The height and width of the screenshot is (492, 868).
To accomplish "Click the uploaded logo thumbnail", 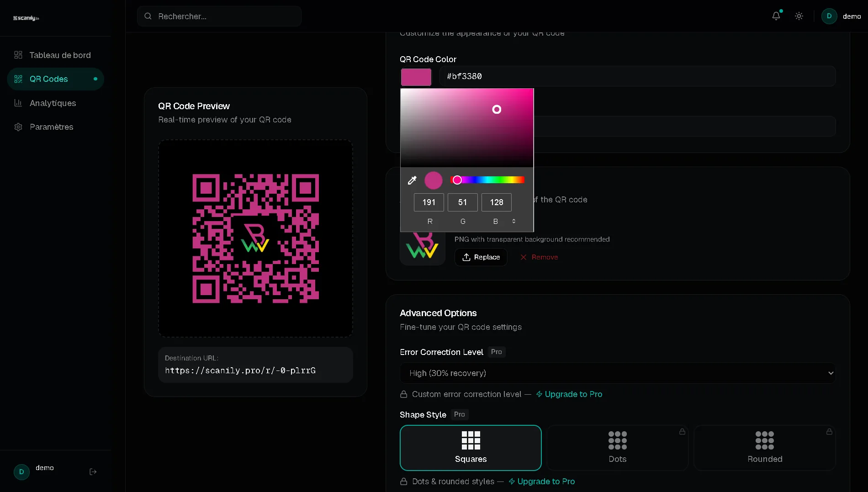I will click(423, 249).
